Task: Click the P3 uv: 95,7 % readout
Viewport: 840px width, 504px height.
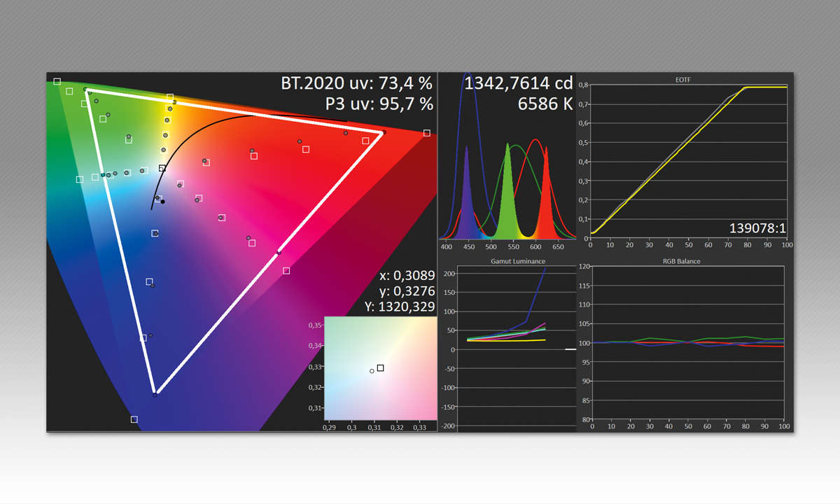Action: click(379, 104)
